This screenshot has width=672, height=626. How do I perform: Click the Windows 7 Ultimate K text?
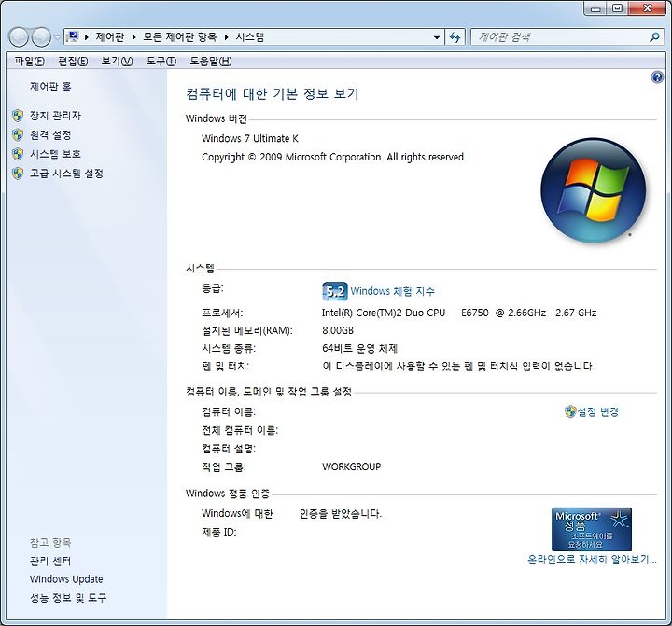[x=250, y=138]
